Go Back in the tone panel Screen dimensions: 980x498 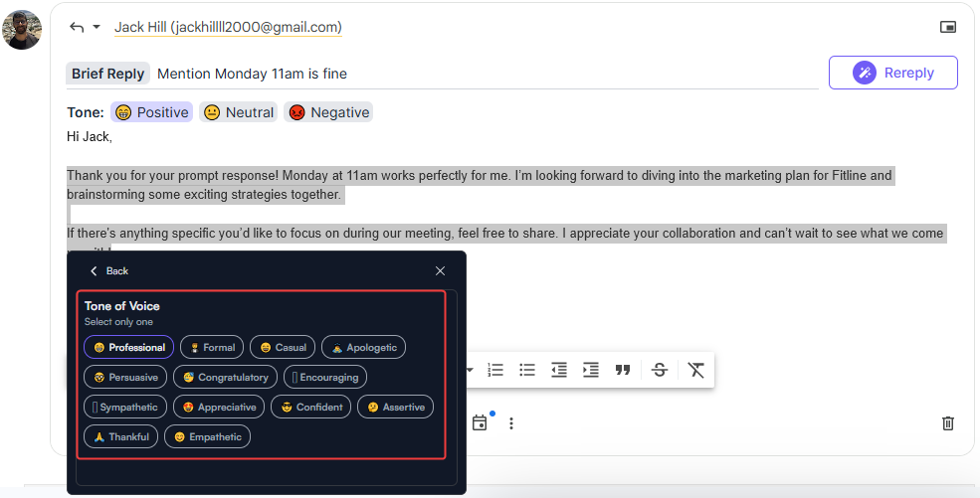[x=109, y=271]
